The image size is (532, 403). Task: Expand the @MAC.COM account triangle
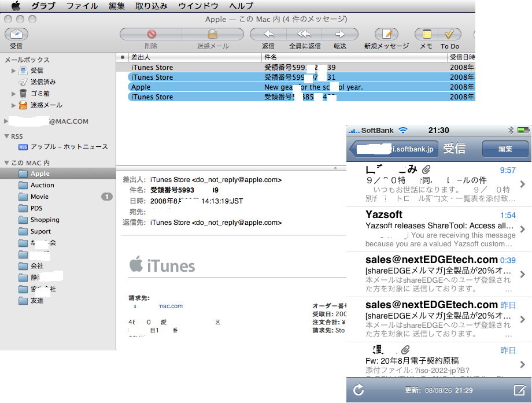(x=6, y=121)
